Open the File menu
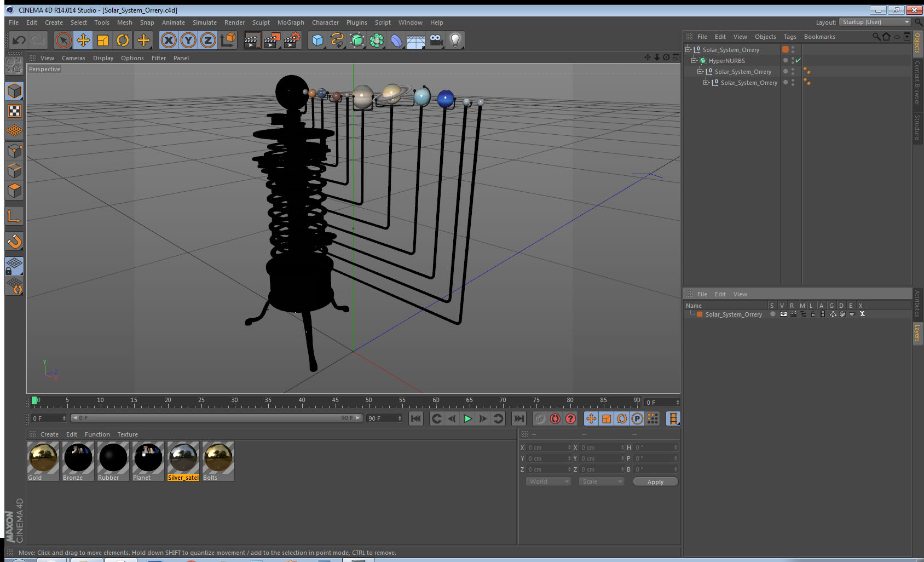 pyautogui.click(x=14, y=22)
